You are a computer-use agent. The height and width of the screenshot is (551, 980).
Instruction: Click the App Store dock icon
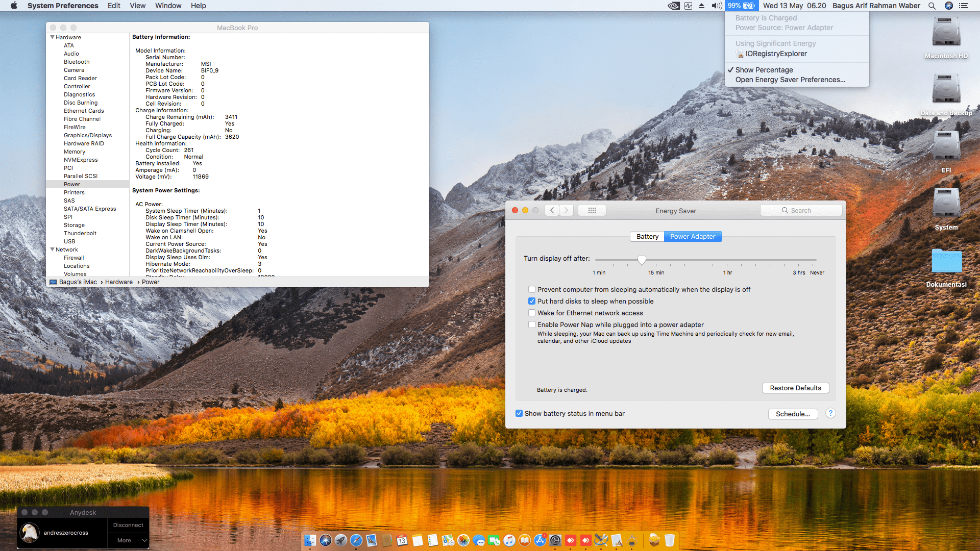[x=540, y=540]
